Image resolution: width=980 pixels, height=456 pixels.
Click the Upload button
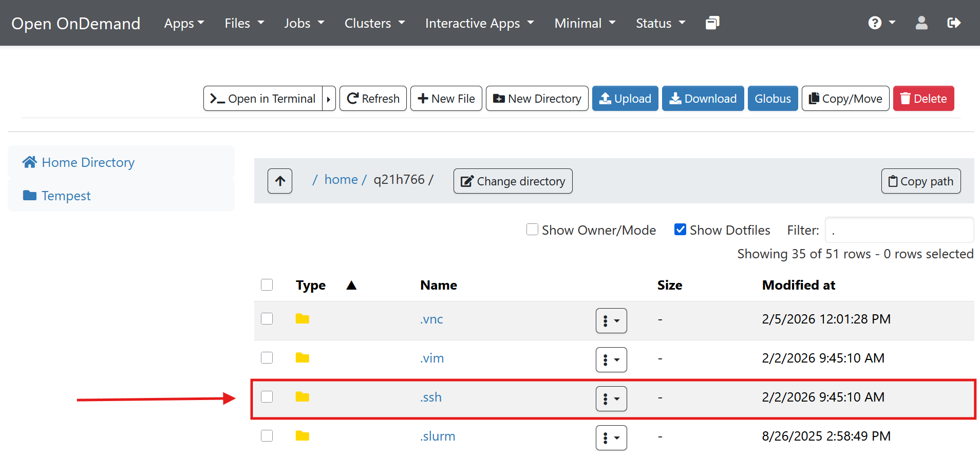click(625, 99)
